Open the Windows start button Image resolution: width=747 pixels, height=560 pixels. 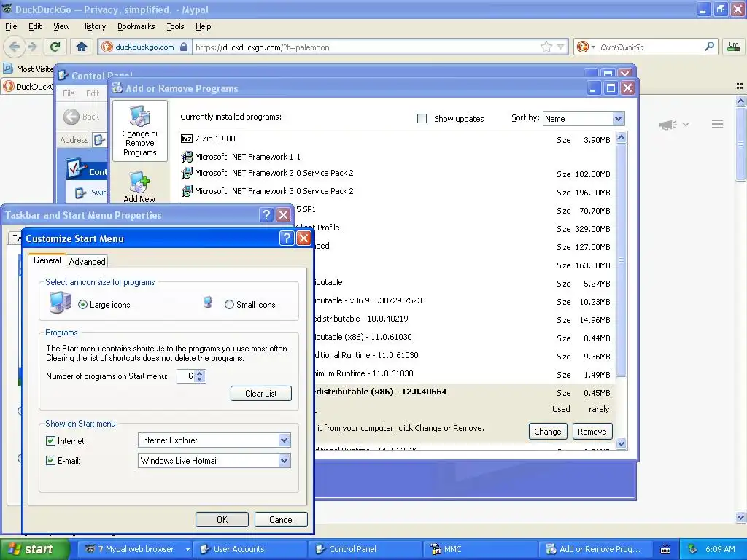point(34,550)
